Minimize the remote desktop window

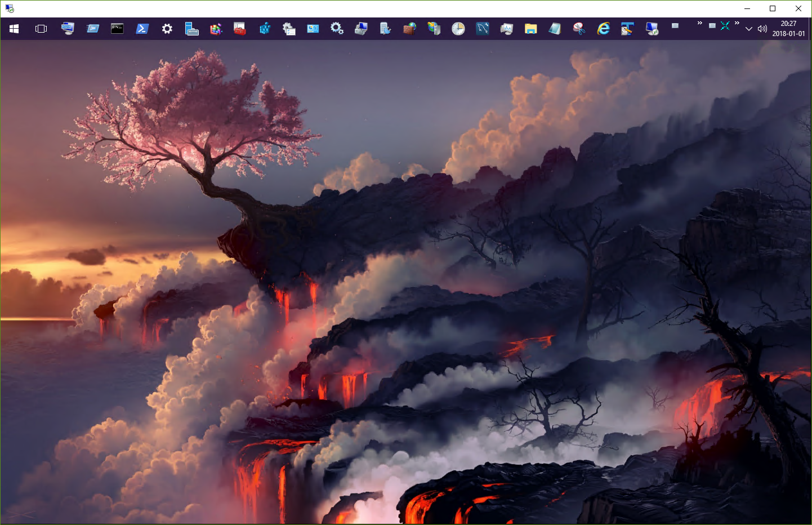click(x=747, y=8)
